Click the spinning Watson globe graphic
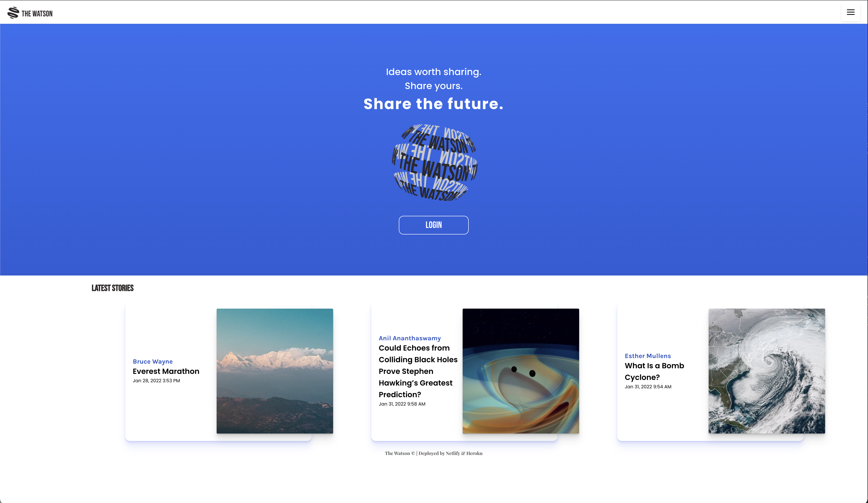 click(434, 163)
